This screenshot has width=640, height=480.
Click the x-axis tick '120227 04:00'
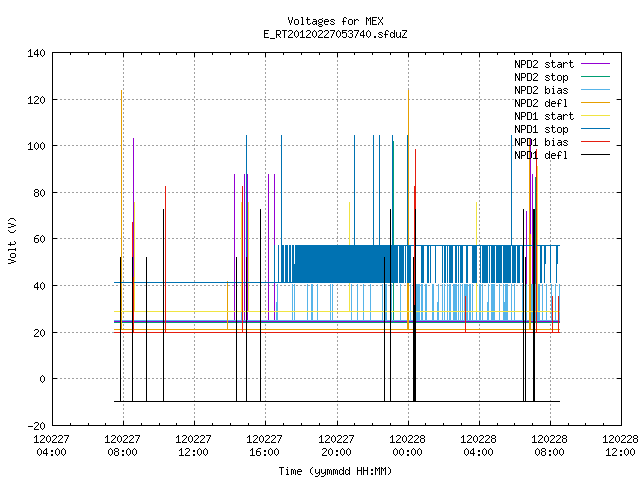click(51, 446)
